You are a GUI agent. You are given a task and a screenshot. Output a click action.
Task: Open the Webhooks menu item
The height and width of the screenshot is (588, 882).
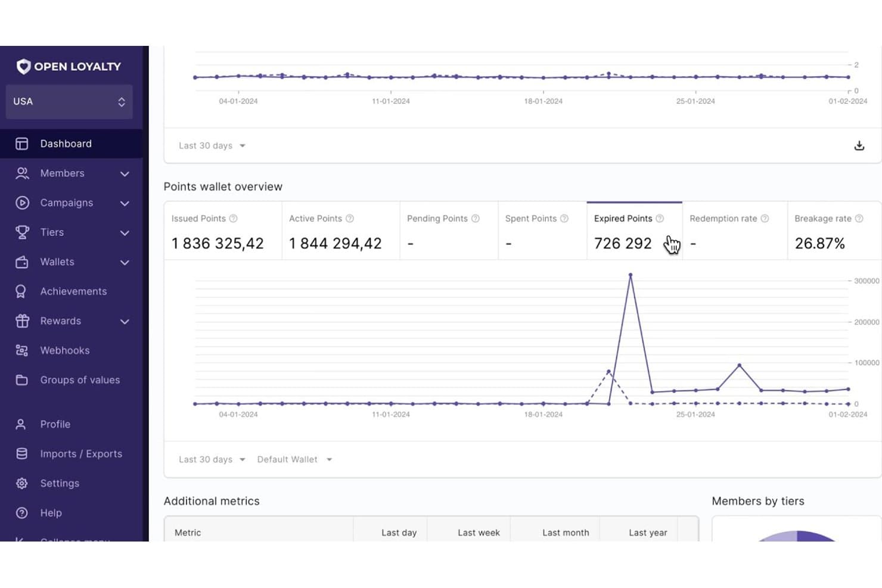[x=65, y=350]
